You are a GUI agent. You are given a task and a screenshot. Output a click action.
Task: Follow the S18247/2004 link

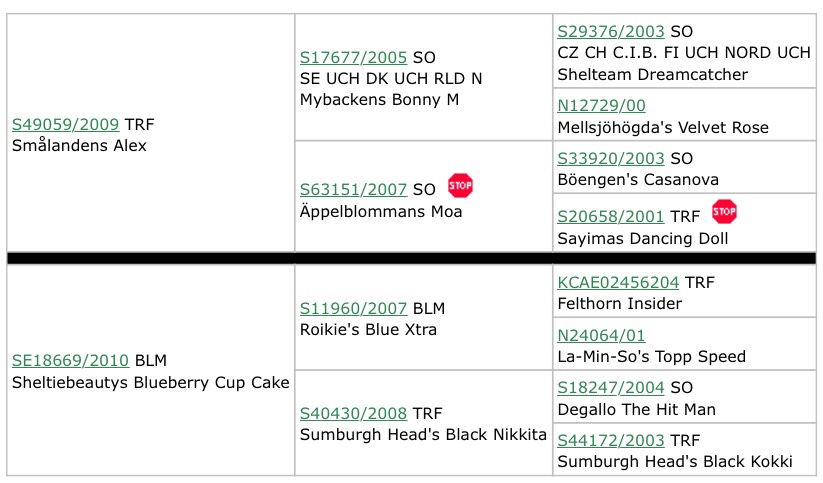[x=611, y=387]
